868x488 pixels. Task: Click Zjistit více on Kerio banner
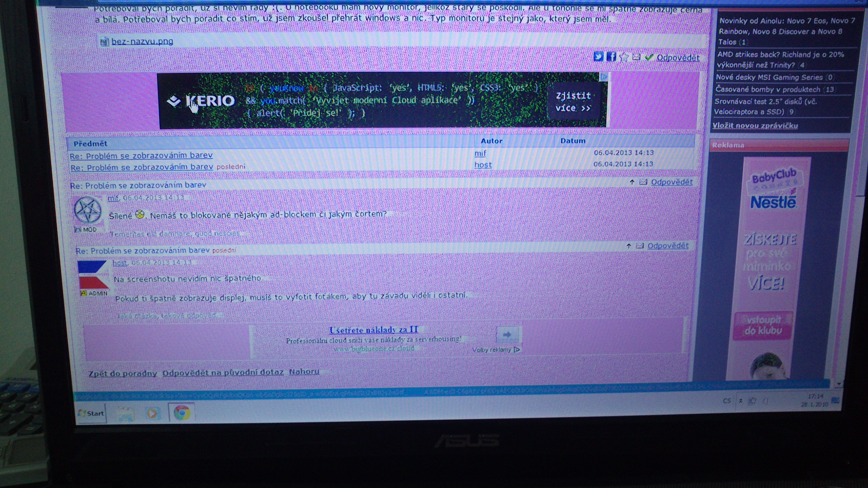(573, 102)
